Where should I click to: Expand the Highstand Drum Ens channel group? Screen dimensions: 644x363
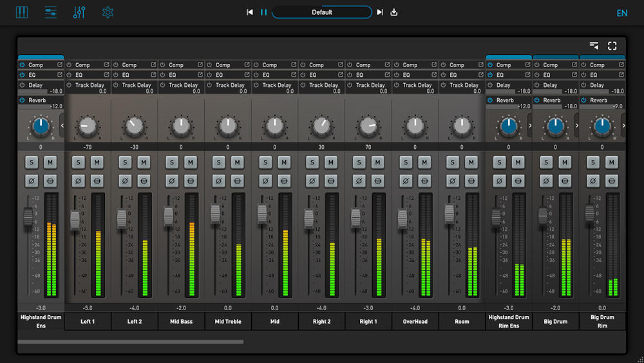pos(62,126)
